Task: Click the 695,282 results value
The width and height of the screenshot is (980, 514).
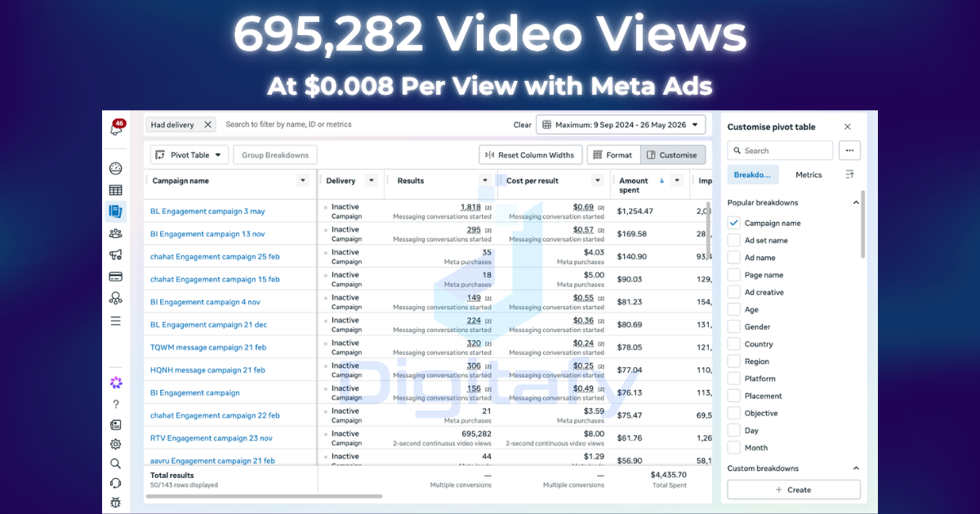Action: [x=476, y=434]
